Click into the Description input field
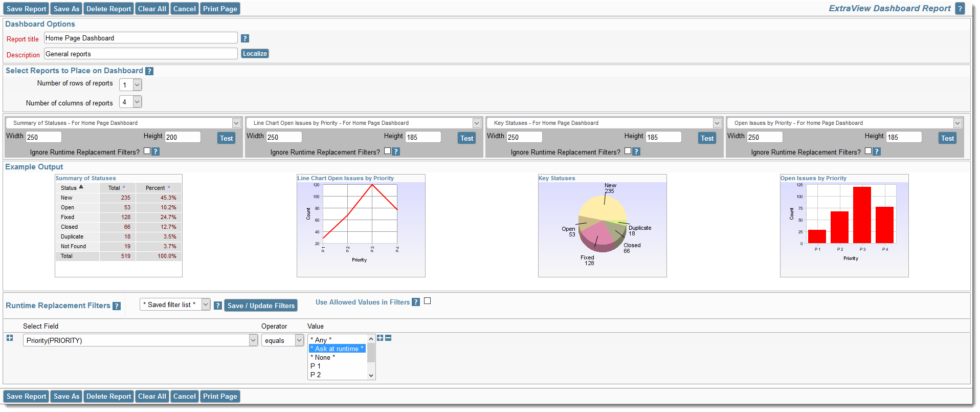The width and height of the screenshot is (980, 412). click(141, 54)
